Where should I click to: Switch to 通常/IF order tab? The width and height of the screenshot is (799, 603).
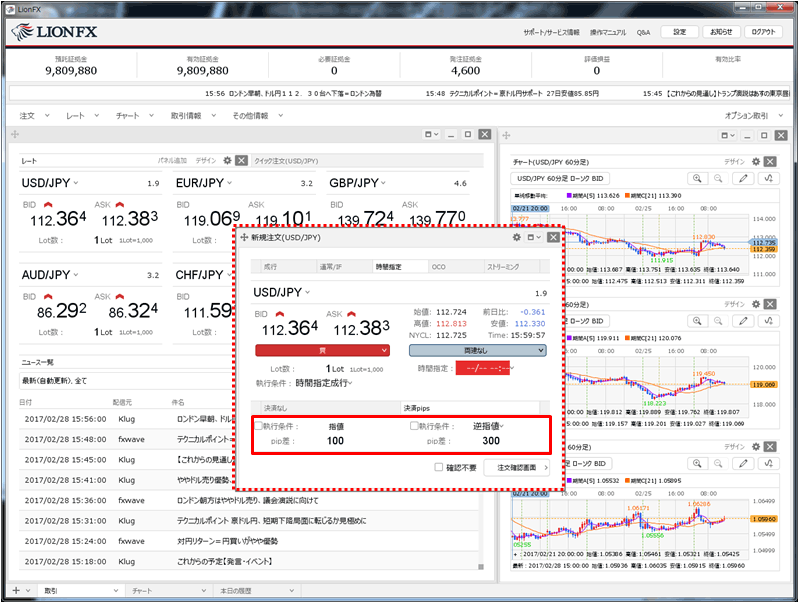pyautogui.click(x=344, y=267)
